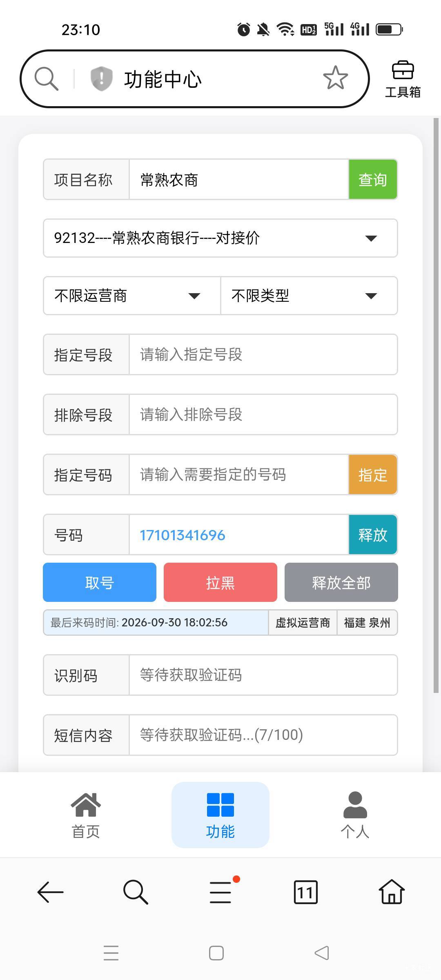Tap browser back arrow
Screen dimensions: 441x980
51,892
